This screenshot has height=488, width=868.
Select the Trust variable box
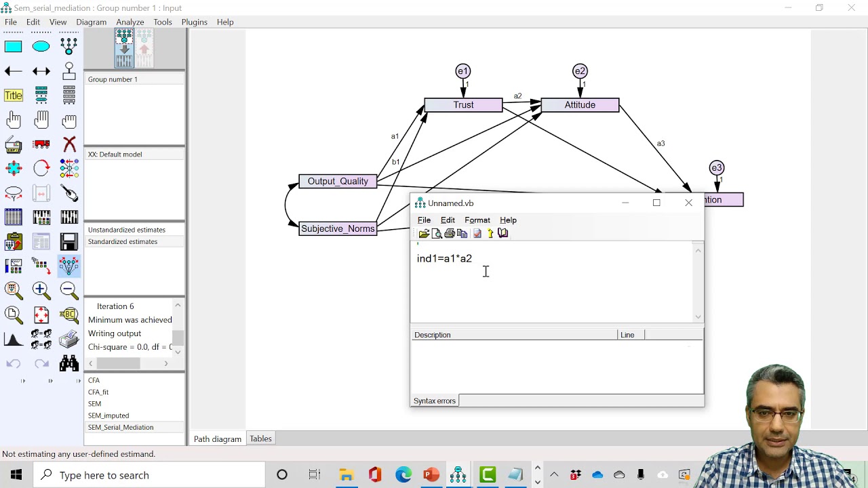[x=463, y=105]
